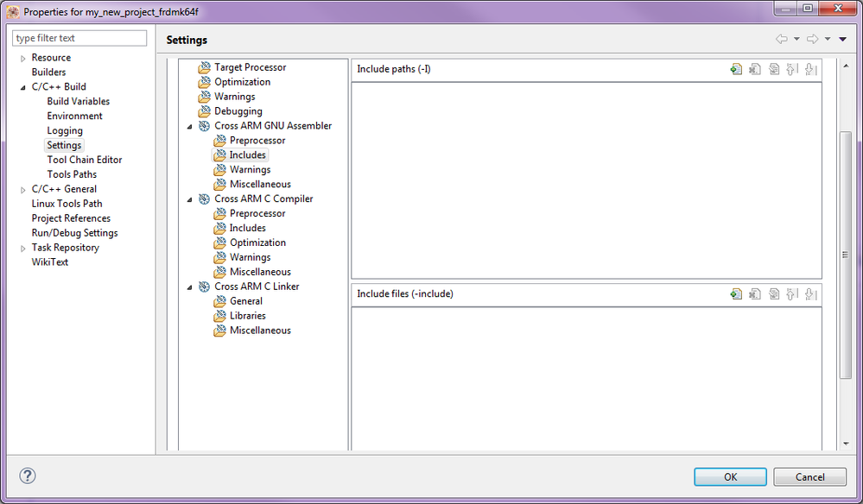Move Include files (-include) entry up
The width and height of the screenshot is (863, 504).
tap(792, 294)
